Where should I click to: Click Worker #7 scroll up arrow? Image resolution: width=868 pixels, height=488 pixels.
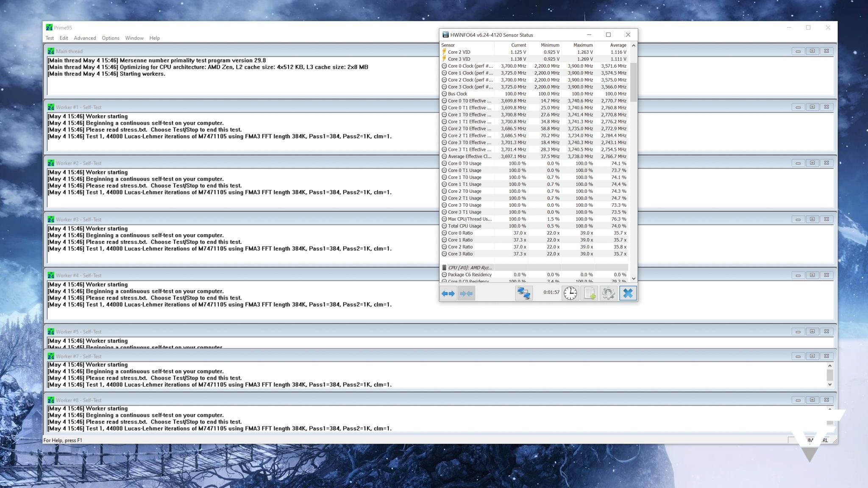click(x=830, y=366)
